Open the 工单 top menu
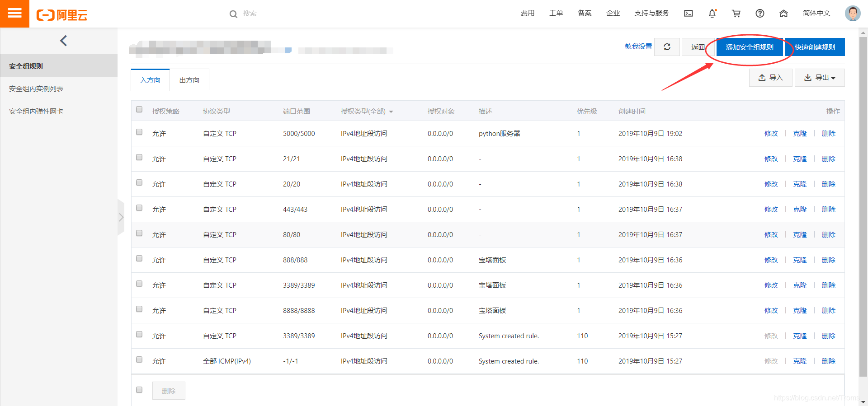This screenshot has width=868, height=406. click(556, 13)
